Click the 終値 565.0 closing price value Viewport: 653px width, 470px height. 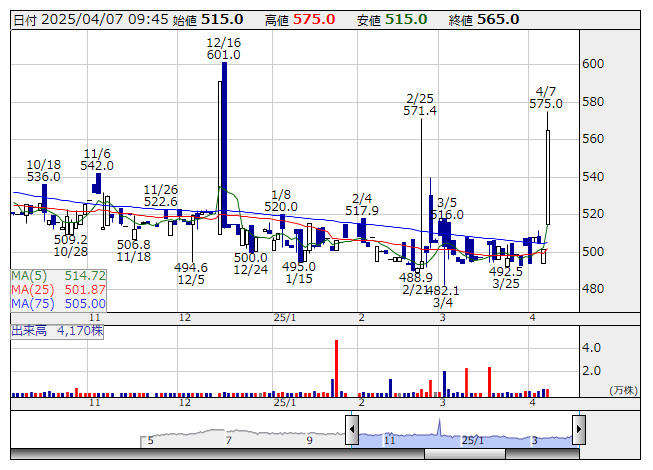tap(497, 19)
